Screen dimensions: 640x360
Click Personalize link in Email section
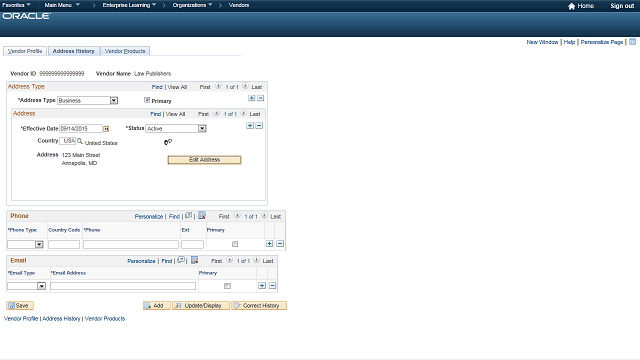click(141, 261)
